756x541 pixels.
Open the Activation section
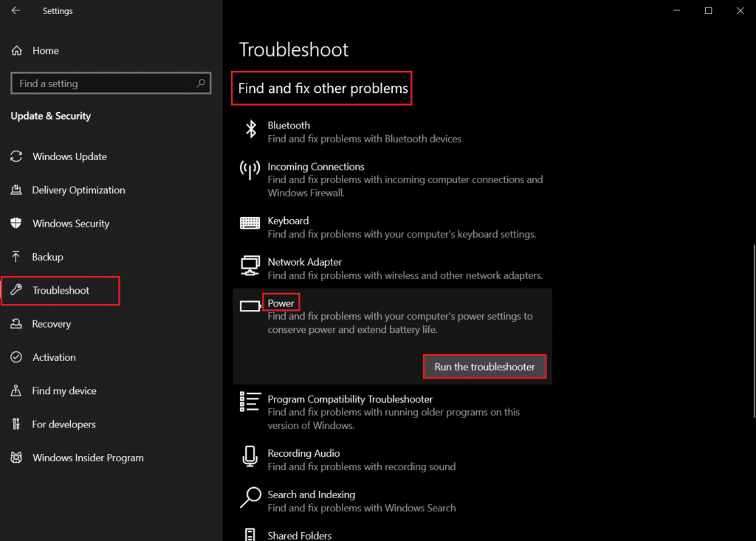(x=55, y=356)
